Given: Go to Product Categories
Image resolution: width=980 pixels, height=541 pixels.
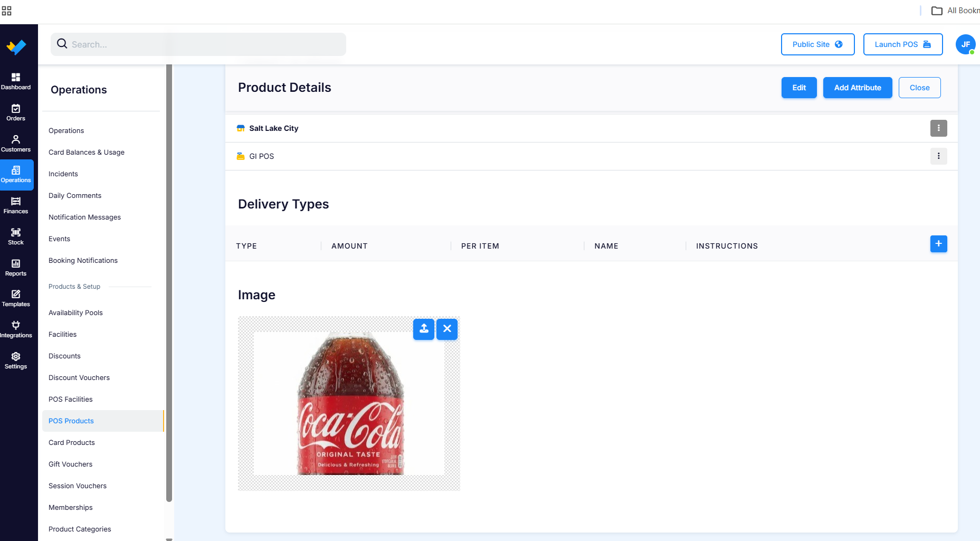Looking at the screenshot, I should point(80,529).
